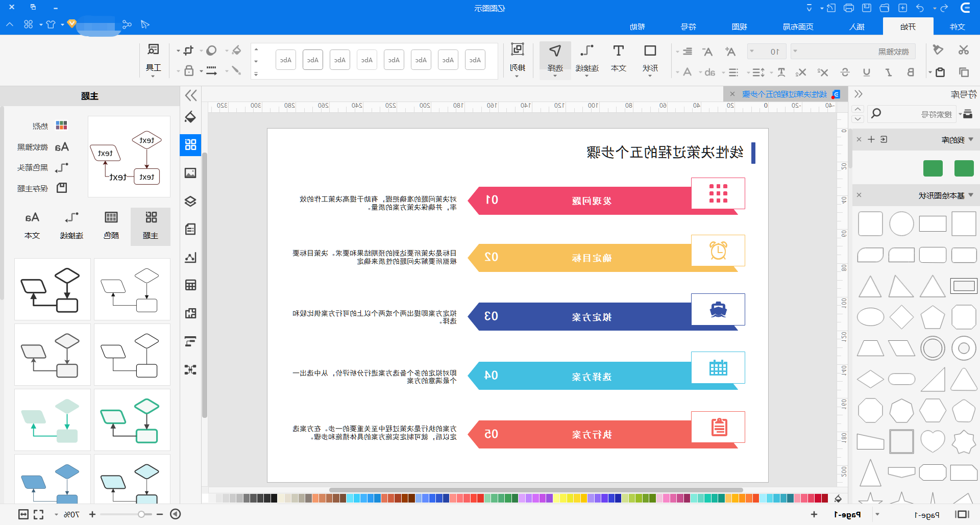Select the 连接线 theme option button
The image size is (980, 525).
point(71,226)
